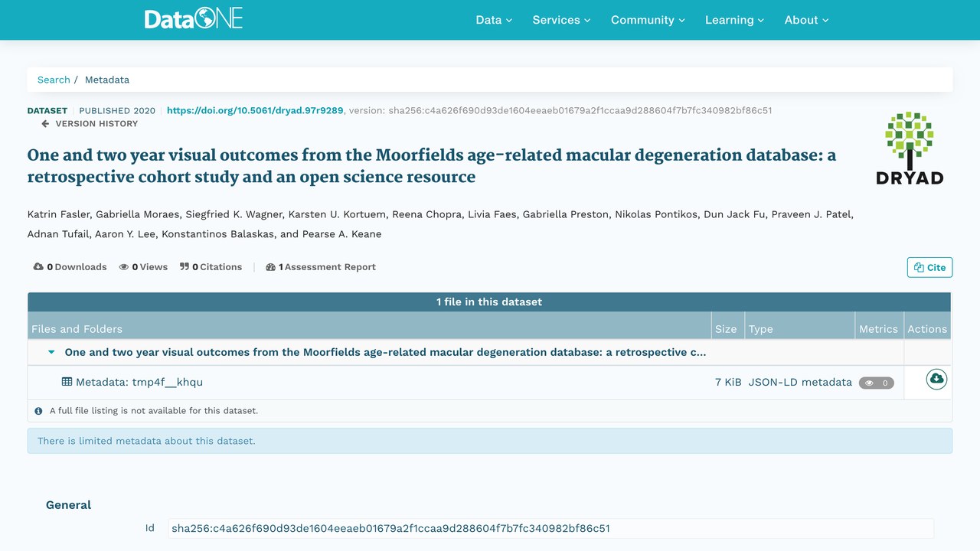Click the Views eye icon
The image size is (980, 551).
123,267
